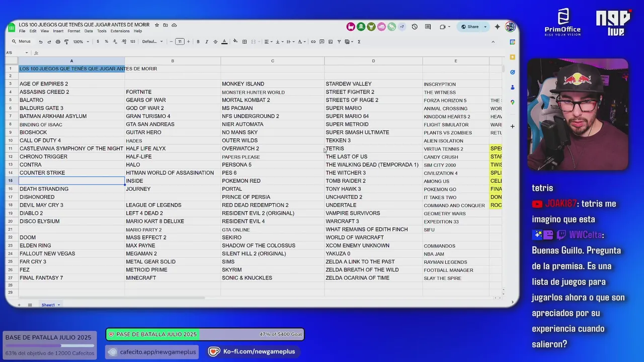
Task: Open the borders tool
Action: coord(244,42)
